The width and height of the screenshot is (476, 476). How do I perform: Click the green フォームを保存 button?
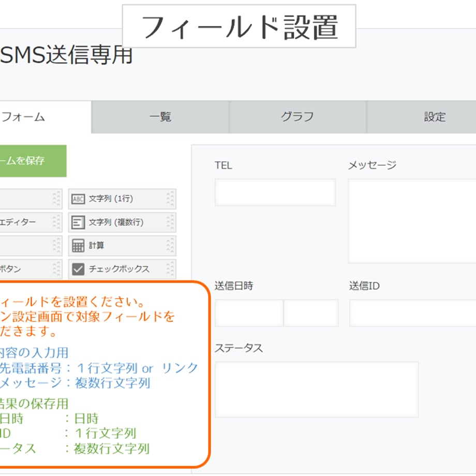click(x=33, y=161)
